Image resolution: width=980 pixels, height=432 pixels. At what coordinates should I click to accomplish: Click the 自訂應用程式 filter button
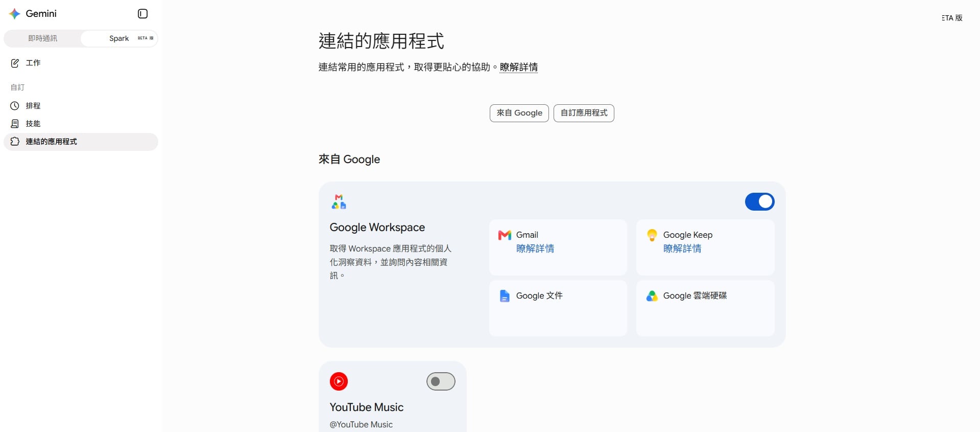coord(584,113)
